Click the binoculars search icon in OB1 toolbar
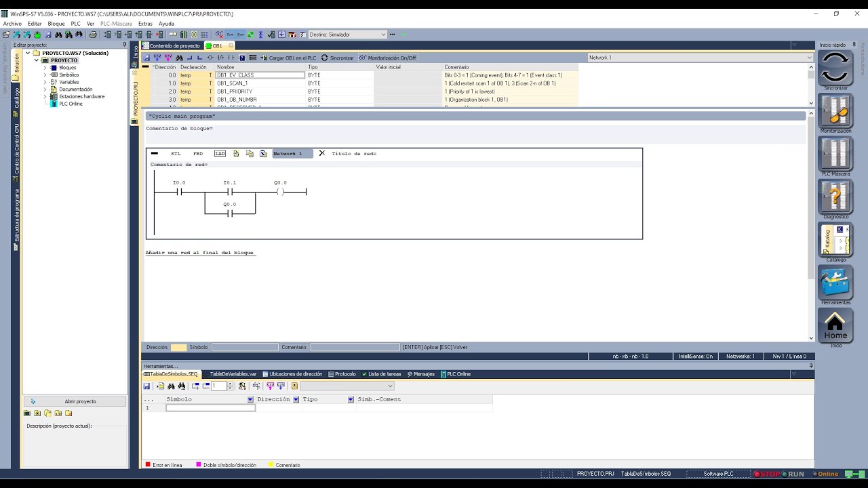This screenshot has height=488, width=868. (179, 58)
